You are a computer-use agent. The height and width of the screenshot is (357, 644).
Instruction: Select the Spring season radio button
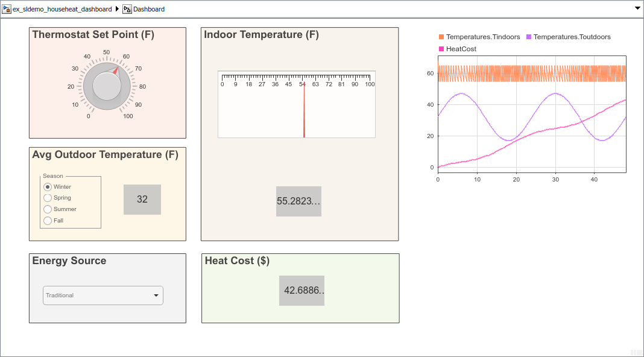pos(48,197)
